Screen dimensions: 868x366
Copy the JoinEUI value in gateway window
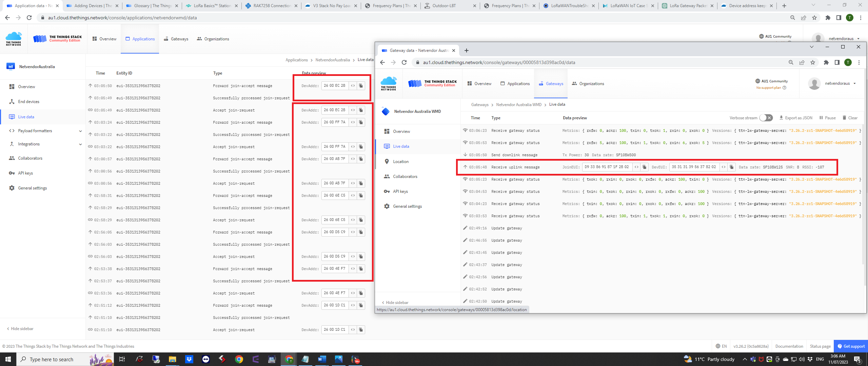[645, 167]
